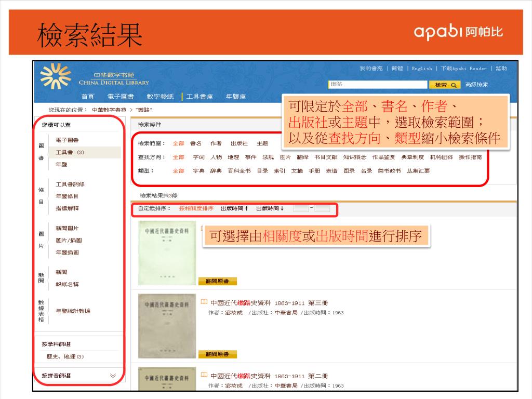Screen dimensions: 532x399
Task: Filter 查找方向 by 操作指南
Action: [x=470, y=157]
